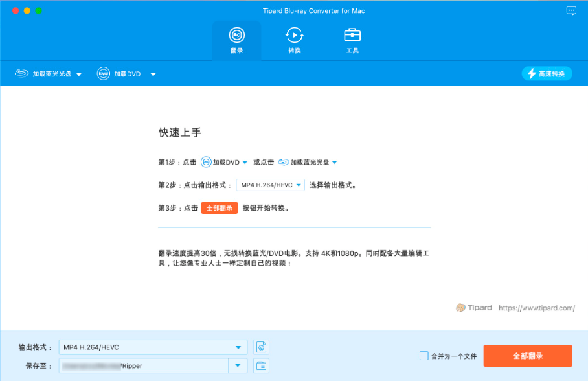
Task: Enable the 合并为一个文件 checkbox
Action: [424, 356]
